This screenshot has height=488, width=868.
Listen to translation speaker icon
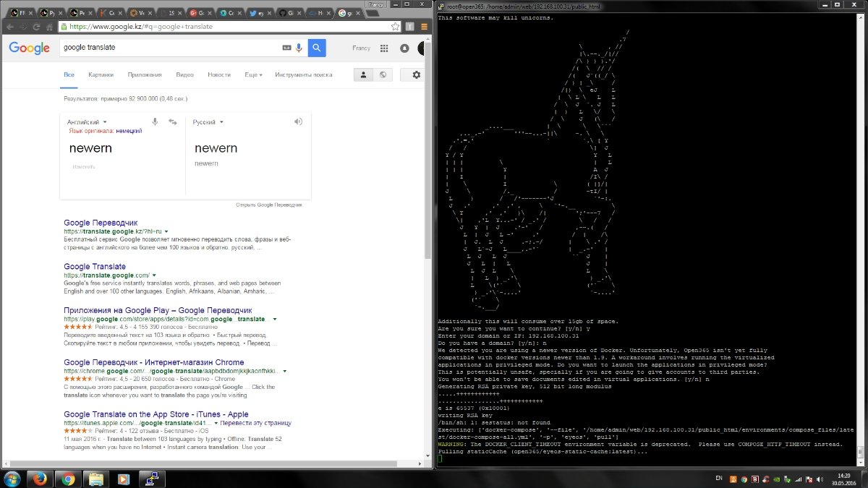(298, 122)
